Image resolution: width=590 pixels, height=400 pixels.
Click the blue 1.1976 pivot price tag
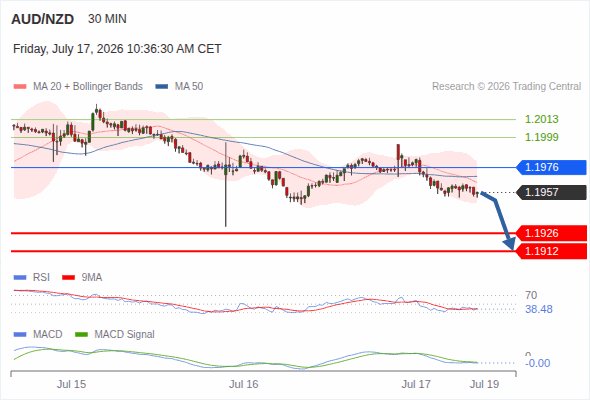(552, 167)
